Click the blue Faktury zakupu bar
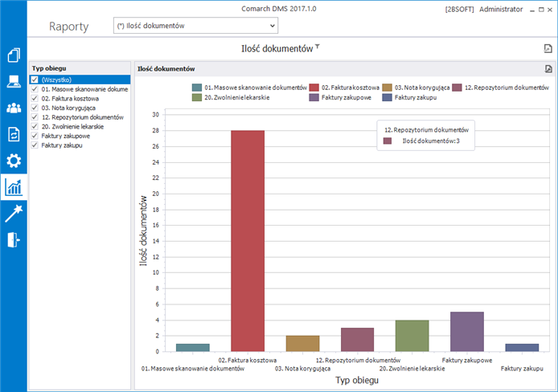Viewport: 558px width, 392px height. click(x=522, y=348)
